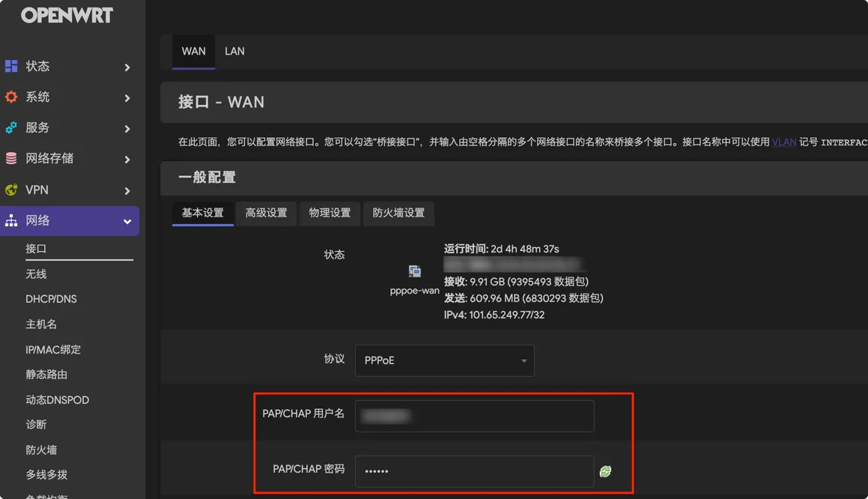Click the network storage database icon
Image resolution: width=868 pixels, height=499 pixels.
11,158
